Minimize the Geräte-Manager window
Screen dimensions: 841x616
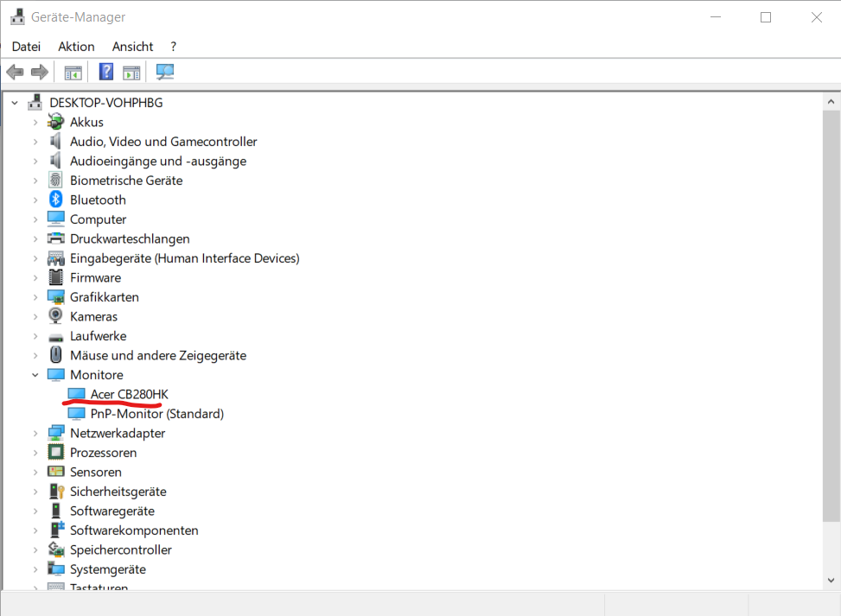coord(716,17)
